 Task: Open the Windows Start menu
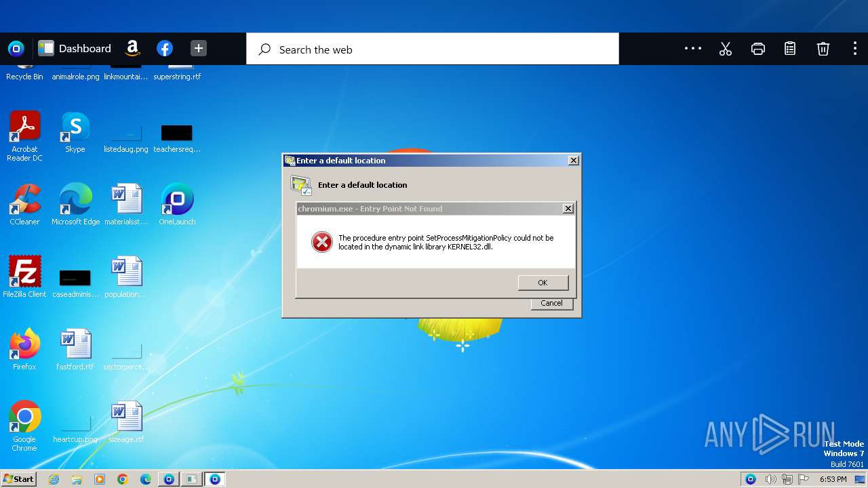(x=18, y=479)
